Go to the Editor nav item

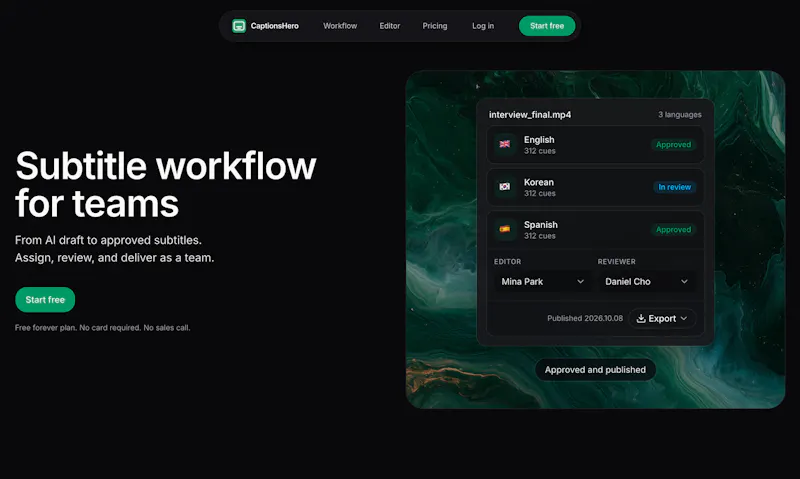pyautogui.click(x=389, y=26)
